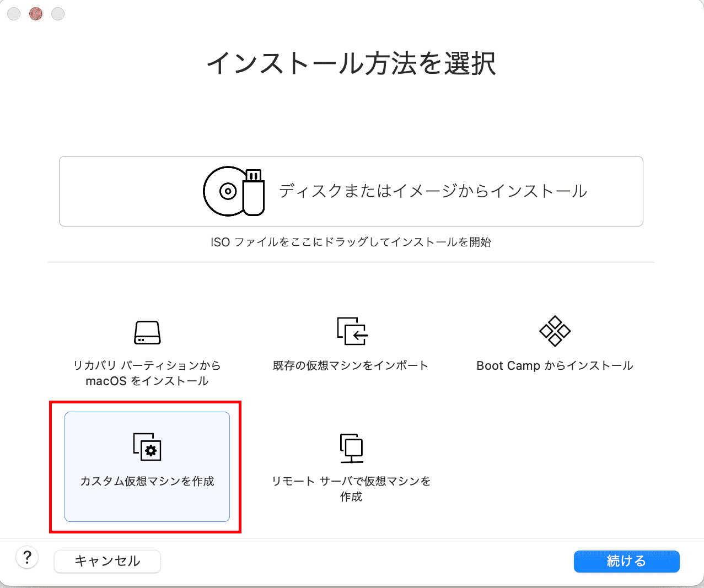
Task: Click the ISO ファイルをここにドラッグ hint text
Action: (x=351, y=242)
